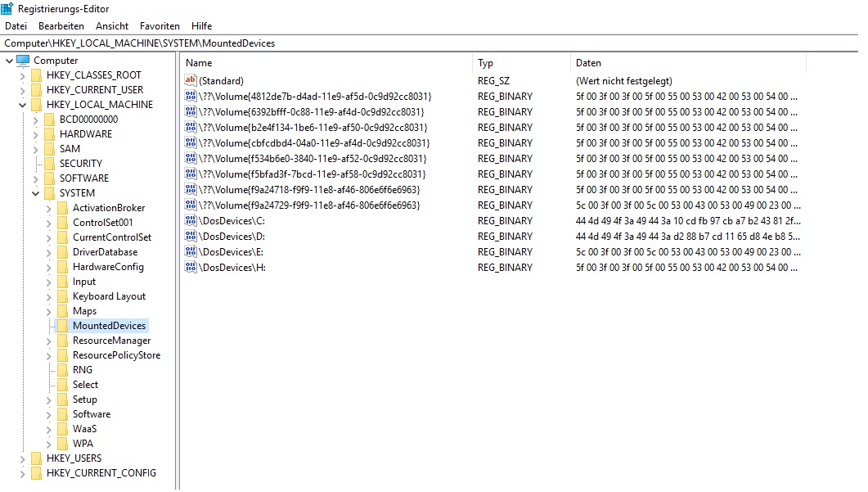
Task: Select the Setup key
Action: [85, 399]
